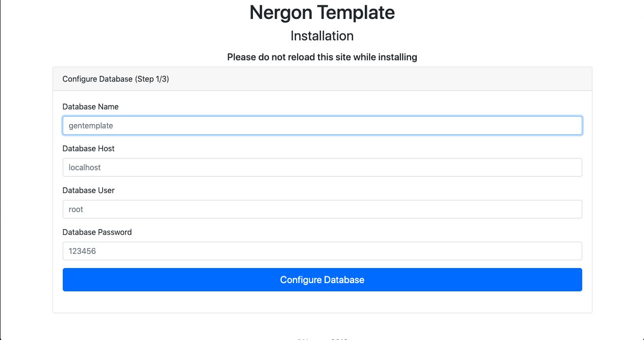Image resolution: width=644 pixels, height=340 pixels.
Task: Click the 'Step 1/3' indicator in header
Action: point(152,79)
